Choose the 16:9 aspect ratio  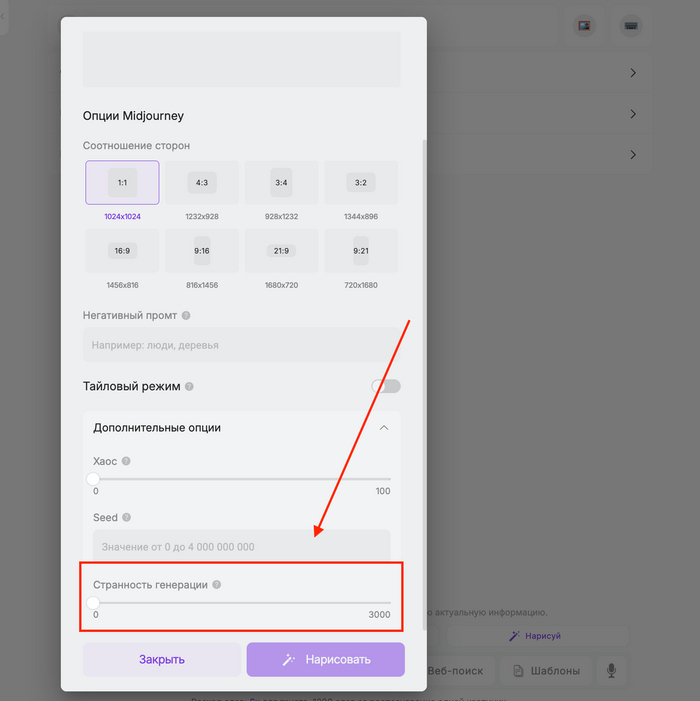(x=122, y=251)
